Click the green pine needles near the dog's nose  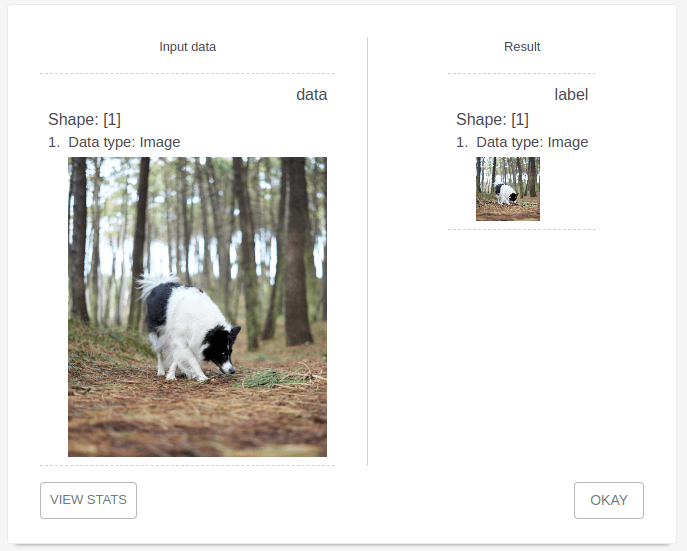272,378
